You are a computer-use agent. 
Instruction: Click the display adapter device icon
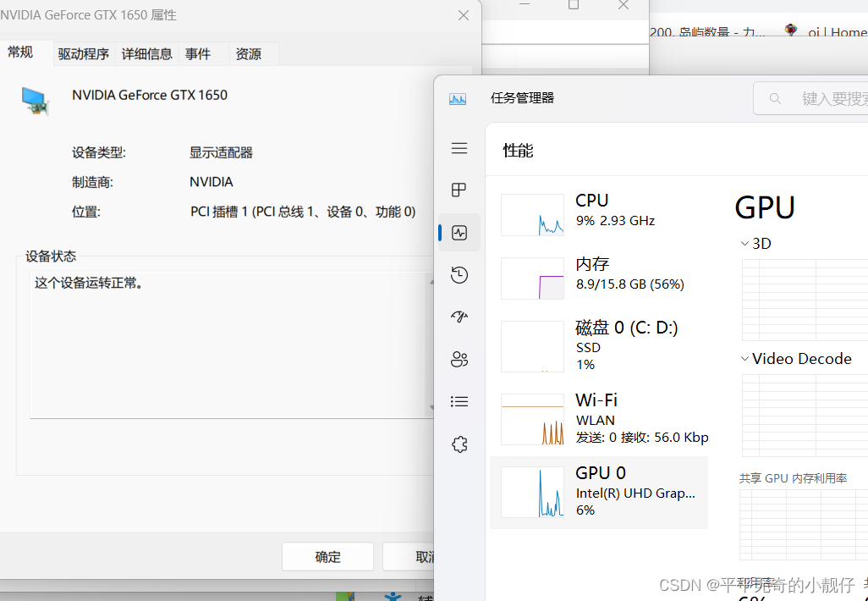pyautogui.click(x=36, y=101)
